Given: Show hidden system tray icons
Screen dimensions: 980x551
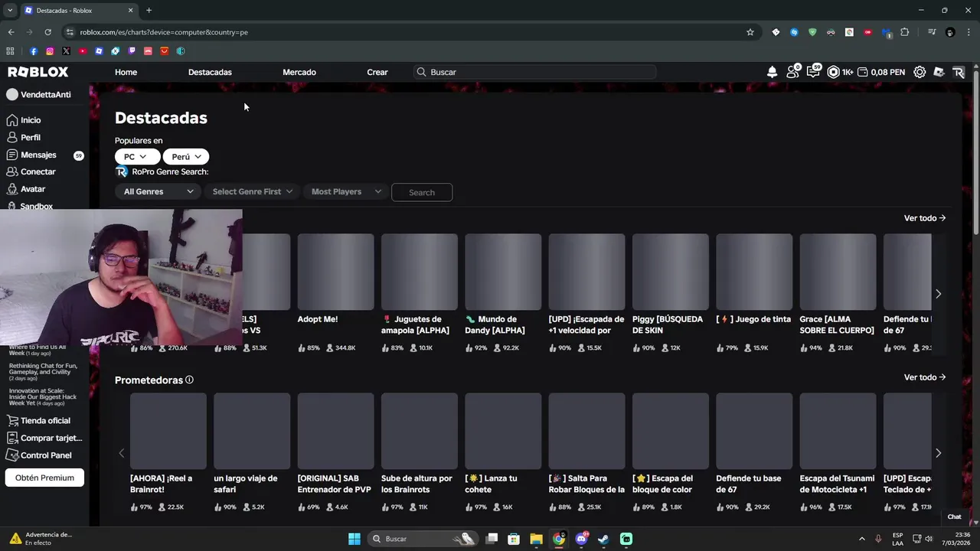Looking at the screenshot, I should [861, 539].
